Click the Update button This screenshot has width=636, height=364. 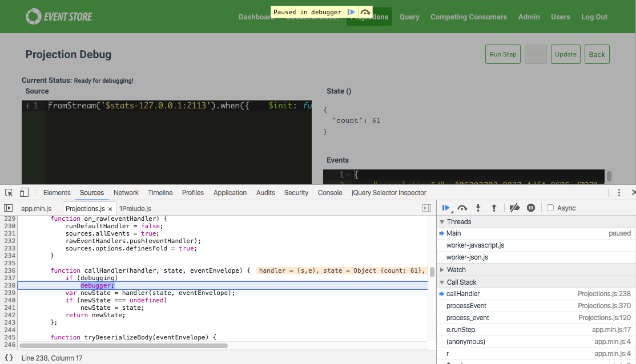[x=565, y=54]
